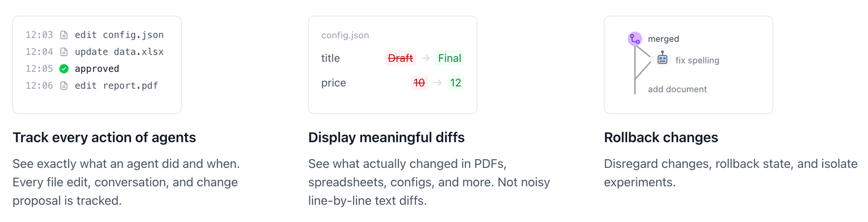Click the green 12 price badge
Image resolution: width=868 pixels, height=222 pixels.
click(456, 83)
